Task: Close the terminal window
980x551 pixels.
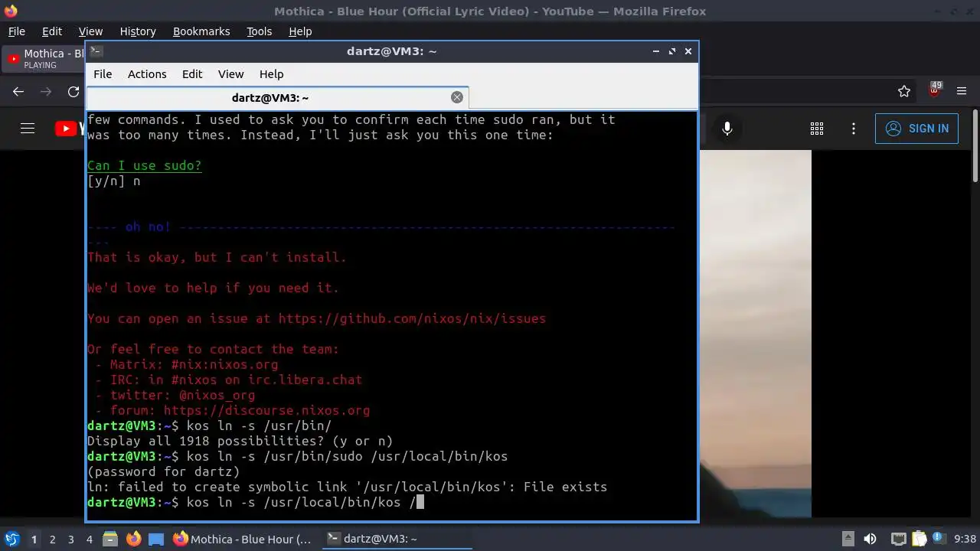Action: point(688,51)
